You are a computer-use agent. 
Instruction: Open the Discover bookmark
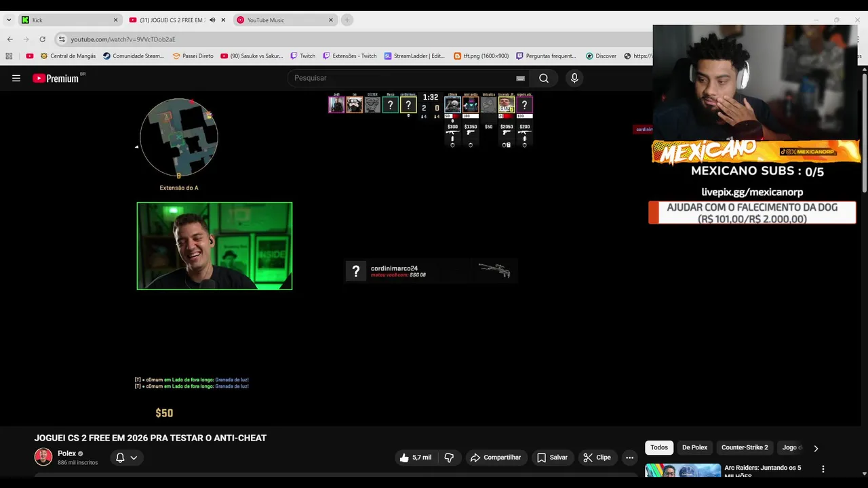tap(601, 56)
